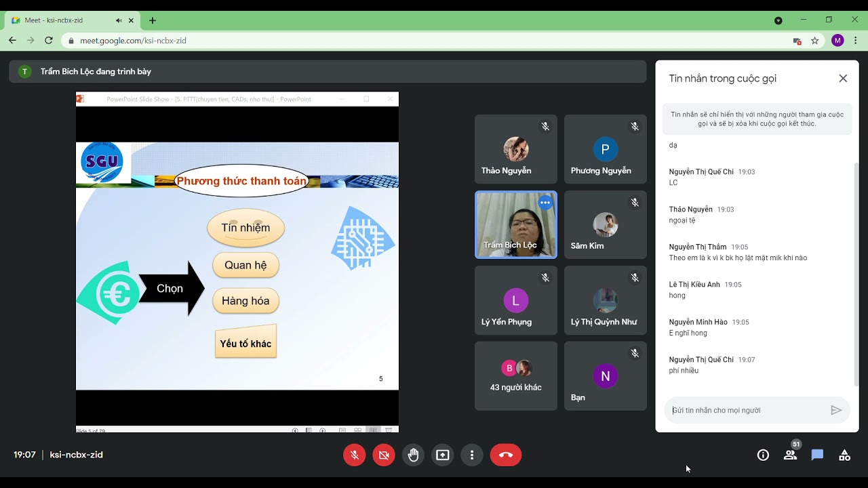Screen dimensions: 868x488
Task: Click the send message arrow
Action: tap(836, 410)
